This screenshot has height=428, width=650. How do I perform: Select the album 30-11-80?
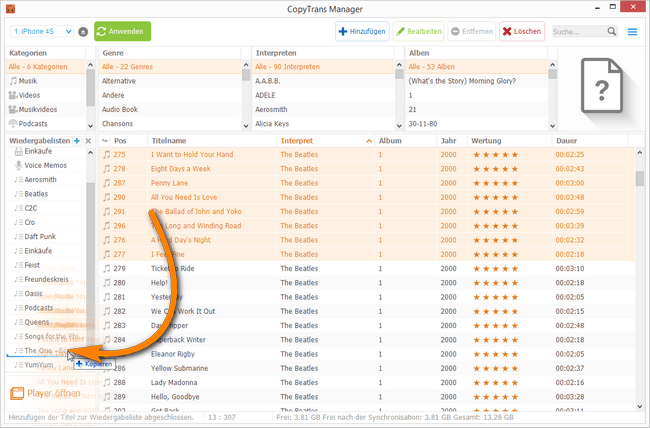pos(477,124)
